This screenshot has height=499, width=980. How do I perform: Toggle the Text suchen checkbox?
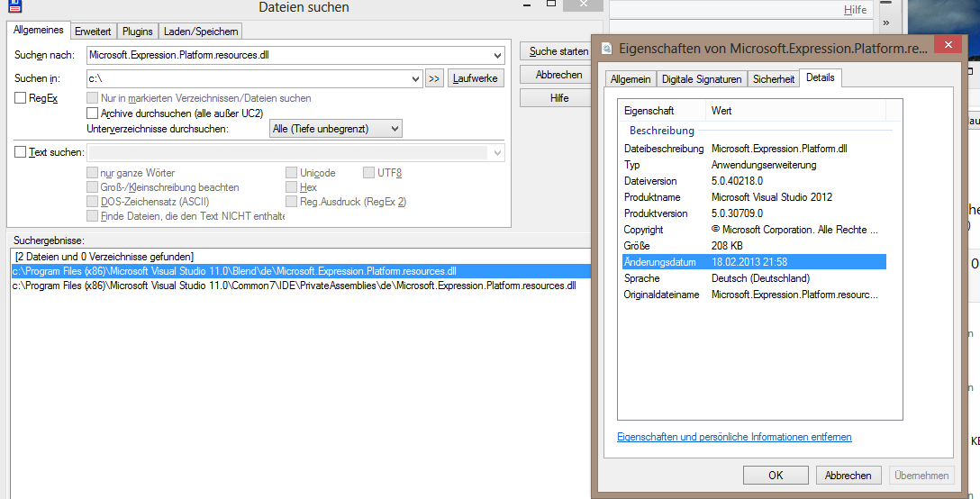tap(20, 152)
